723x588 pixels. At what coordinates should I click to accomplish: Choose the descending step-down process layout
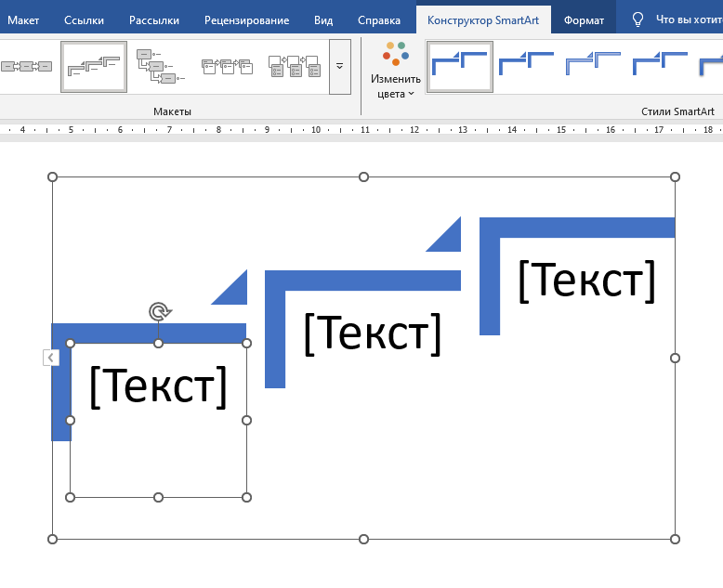(x=154, y=67)
